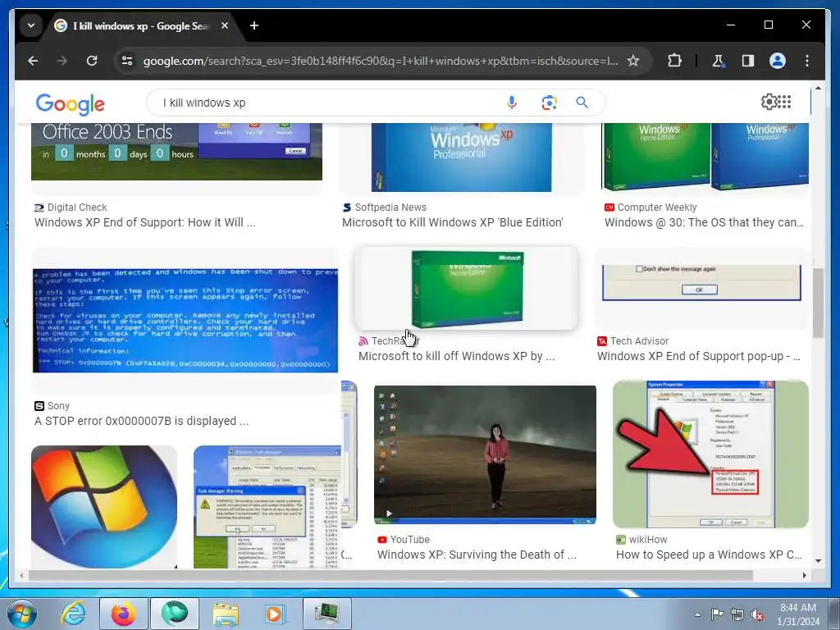
Task: Open the green Windows Home Edition box image
Action: point(467,288)
